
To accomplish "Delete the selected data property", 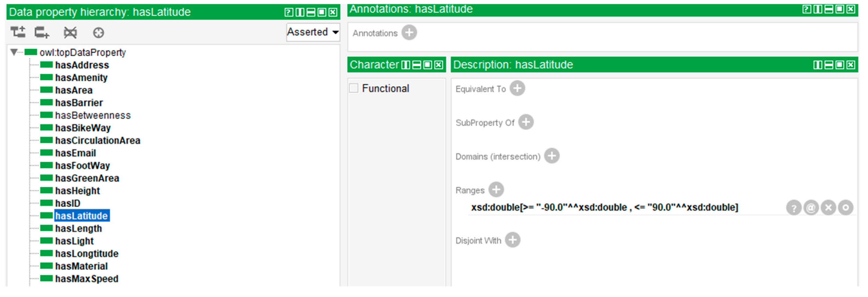I will [70, 32].
